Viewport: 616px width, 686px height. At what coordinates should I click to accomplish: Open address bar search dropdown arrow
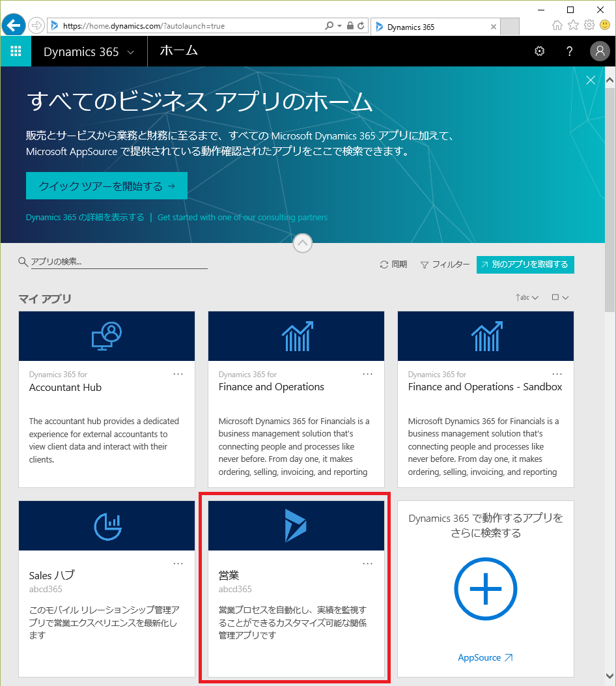click(x=339, y=26)
